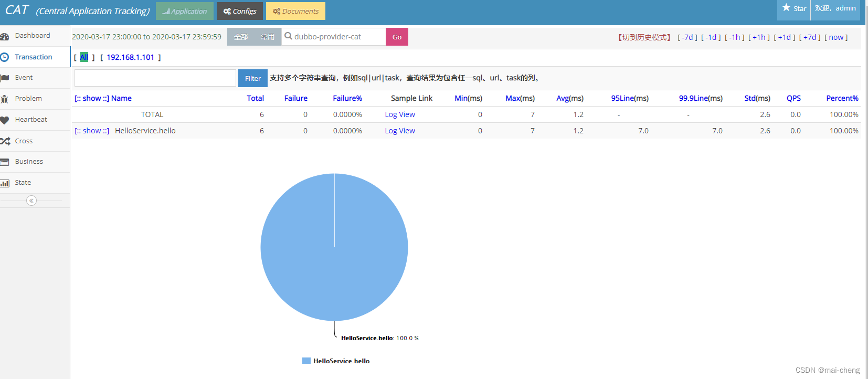This screenshot has height=379, width=868.
Task: Click the blue Filter button
Action: 253,78
